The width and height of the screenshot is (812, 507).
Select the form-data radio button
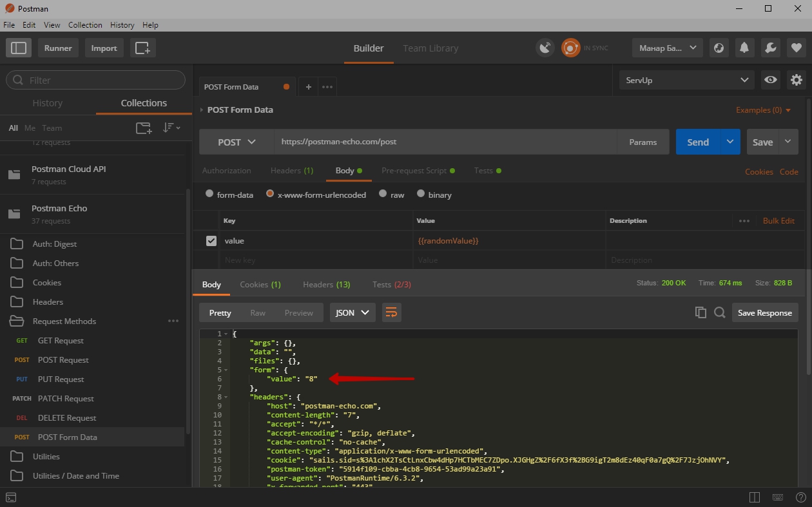coord(209,194)
